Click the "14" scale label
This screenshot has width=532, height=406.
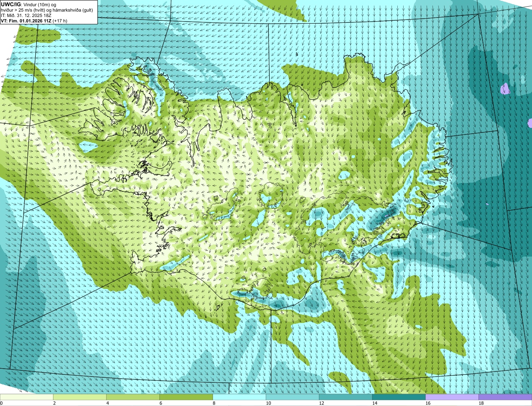[x=374, y=403]
